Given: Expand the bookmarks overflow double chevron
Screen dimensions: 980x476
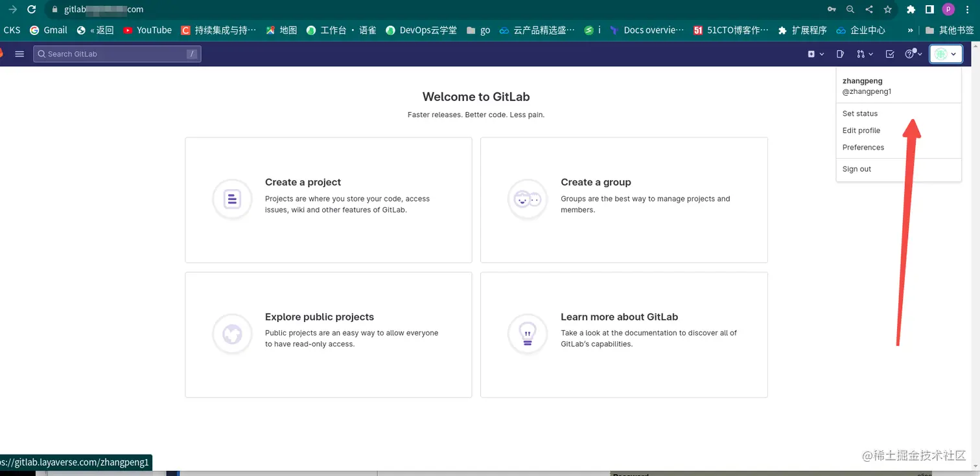Looking at the screenshot, I should 911,30.
